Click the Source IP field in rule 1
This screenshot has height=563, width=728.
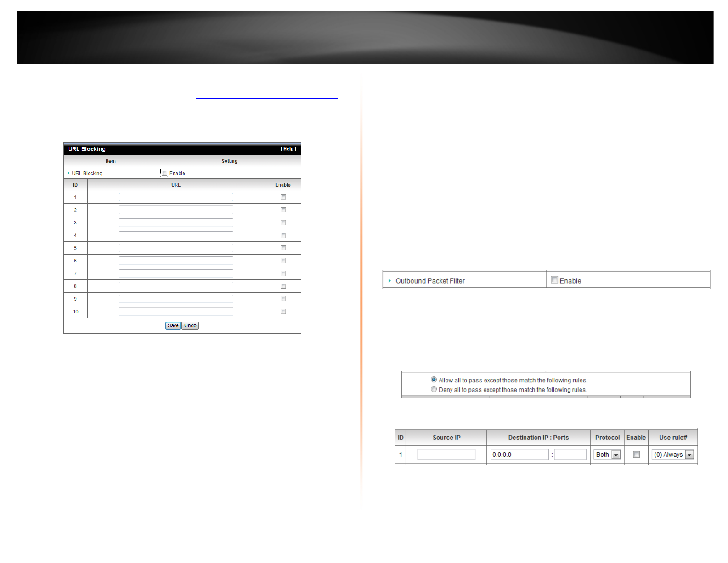tap(446, 455)
